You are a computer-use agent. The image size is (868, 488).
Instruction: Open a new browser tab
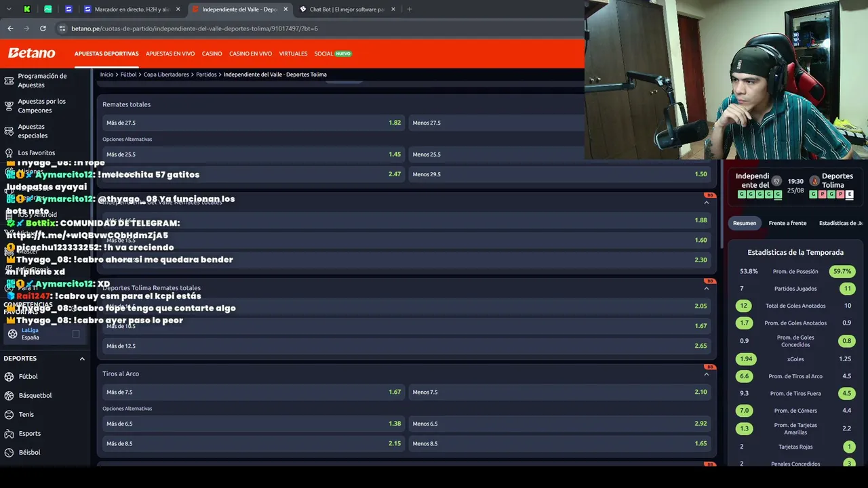pos(409,9)
